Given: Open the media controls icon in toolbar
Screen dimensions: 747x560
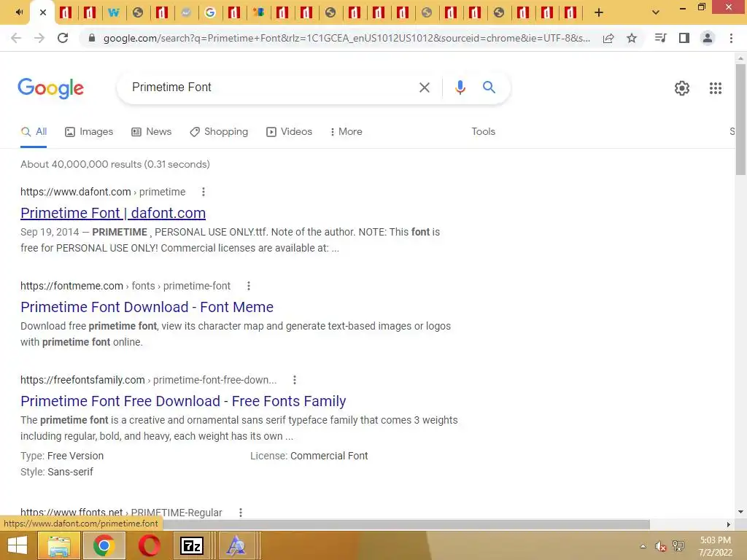Looking at the screenshot, I should [660, 38].
